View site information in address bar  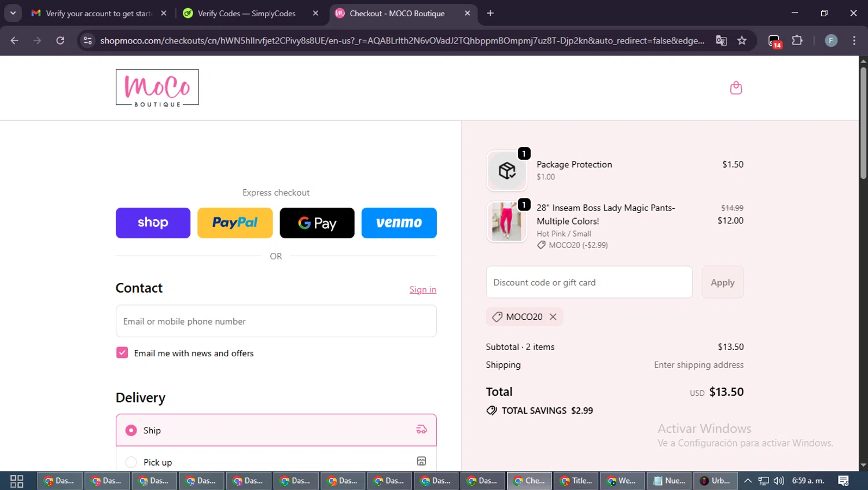pos(87,40)
